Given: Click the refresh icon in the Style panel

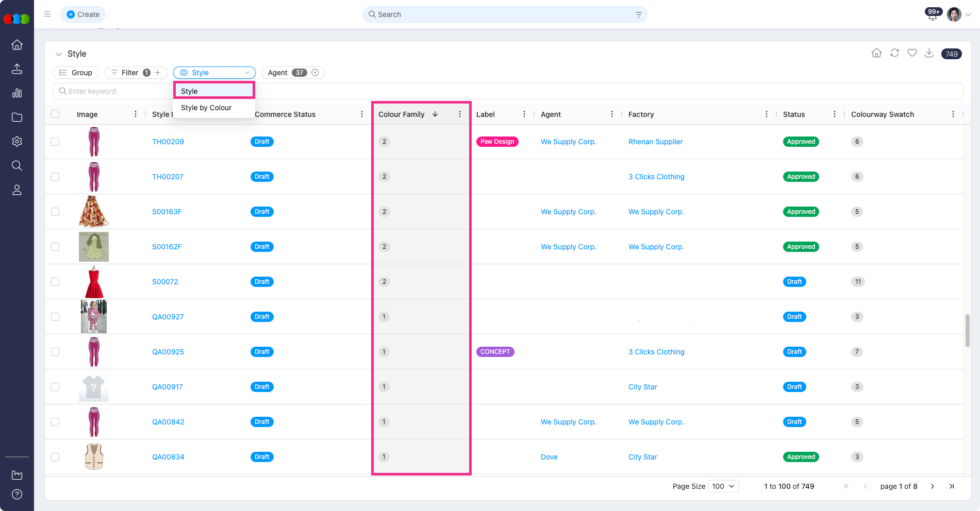Looking at the screenshot, I should coord(894,53).
